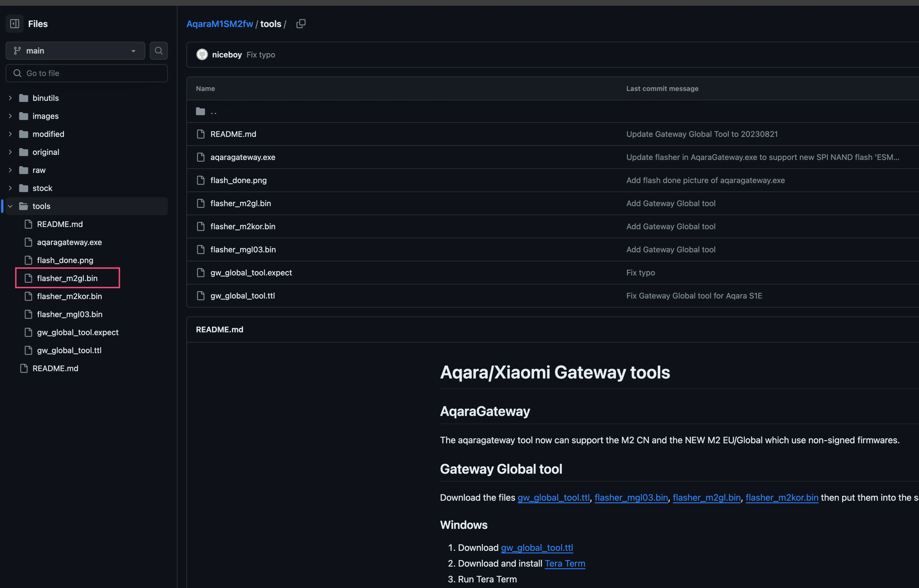The image size is (919, 588).
Task: Open the latest commit message Fix typo in commit bar
Action: [x=261, y=55]
